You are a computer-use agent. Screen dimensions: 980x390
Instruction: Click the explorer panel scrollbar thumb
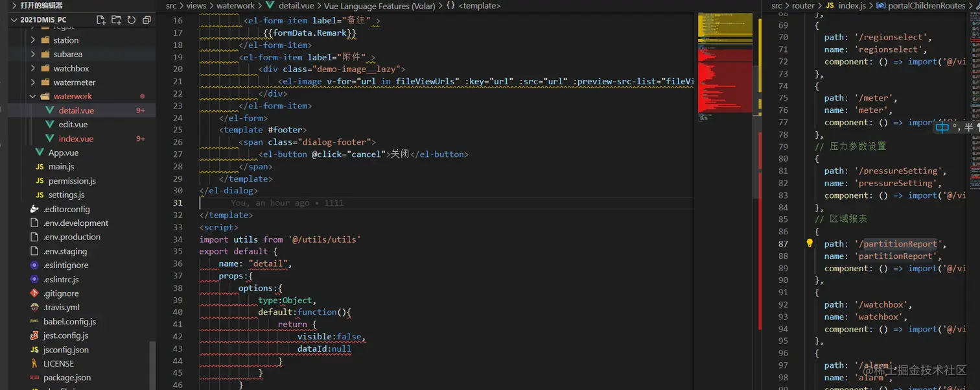tap(153, 365)
